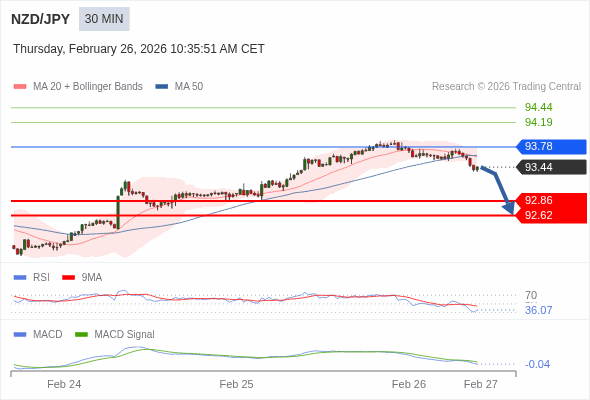Click the MACD value -0.04

click(537, 364)
